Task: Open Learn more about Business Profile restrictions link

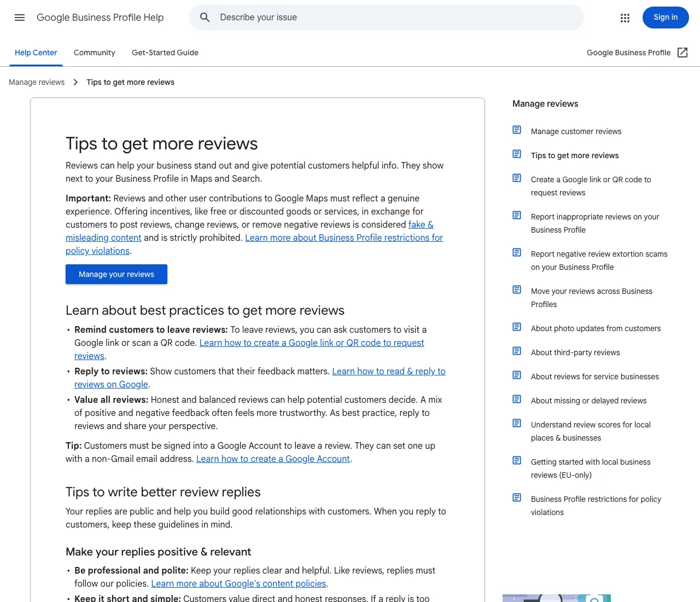Action: (344, 238)
